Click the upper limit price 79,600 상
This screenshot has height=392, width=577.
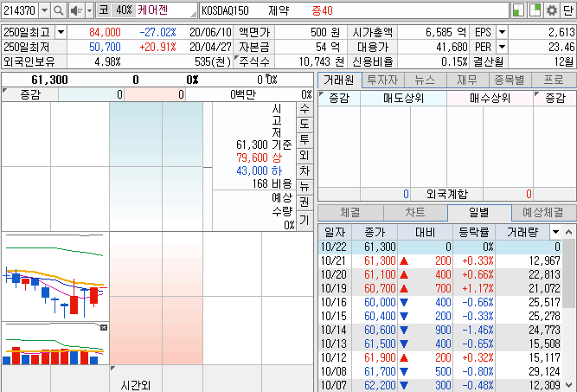point(259,157)
